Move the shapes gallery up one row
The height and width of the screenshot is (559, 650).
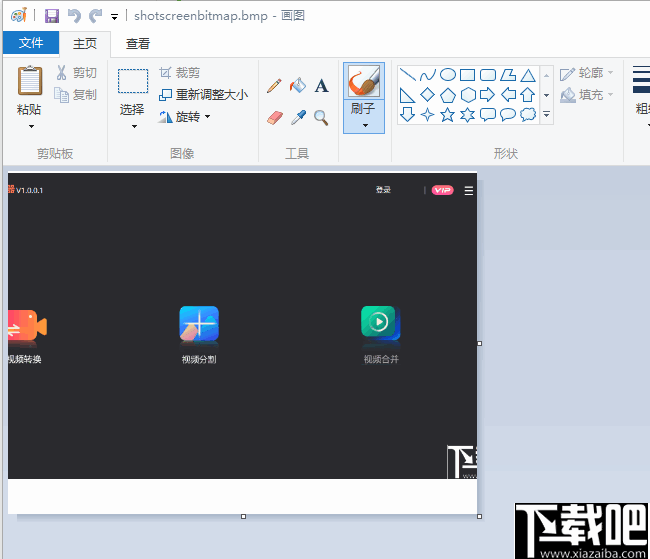click(x=546, y=75)
